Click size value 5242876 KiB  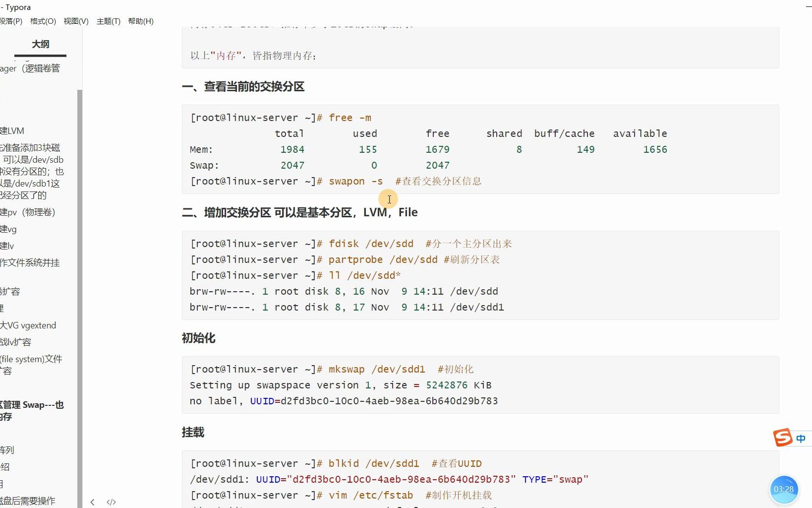click(x=459, y=385)
